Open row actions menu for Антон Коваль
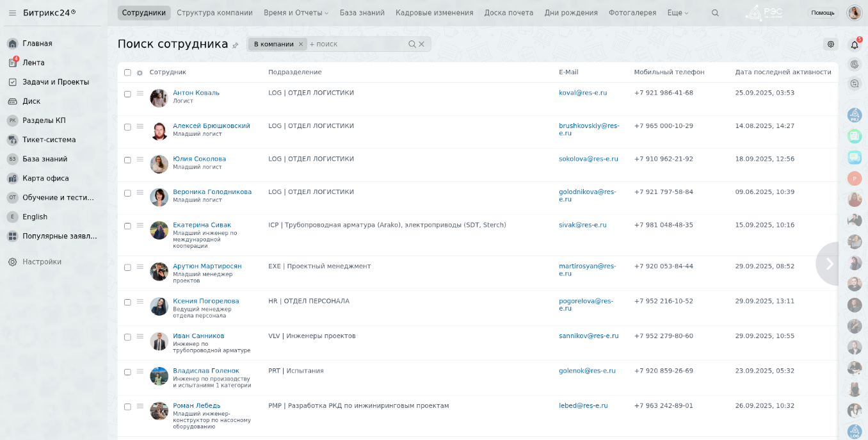This screenshot has height=440, width=868. (140, 93)
